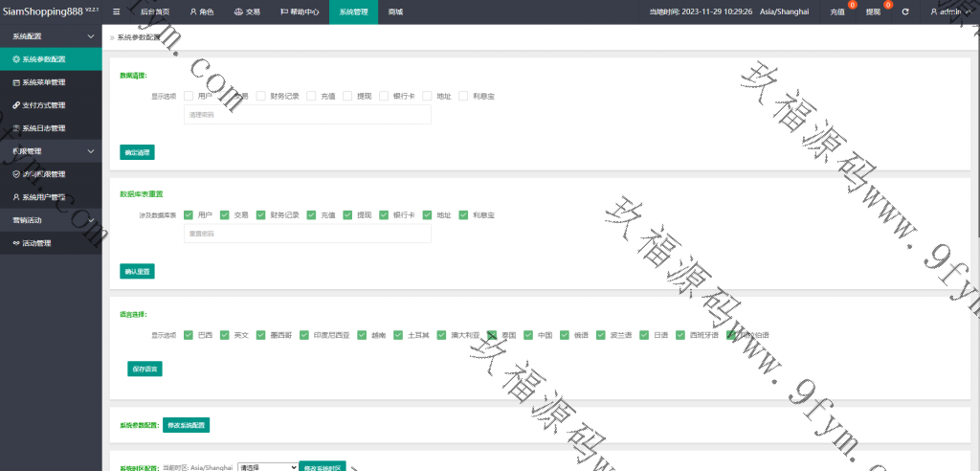Viewport: 980px width, 471px height.
Task: Open 系统菜单管理 in the sidebar
Action: click(x=43, y=82)
